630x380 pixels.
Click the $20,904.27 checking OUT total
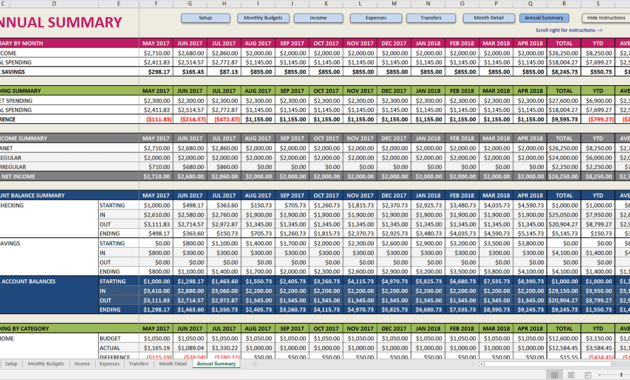[x=564, y=224]
